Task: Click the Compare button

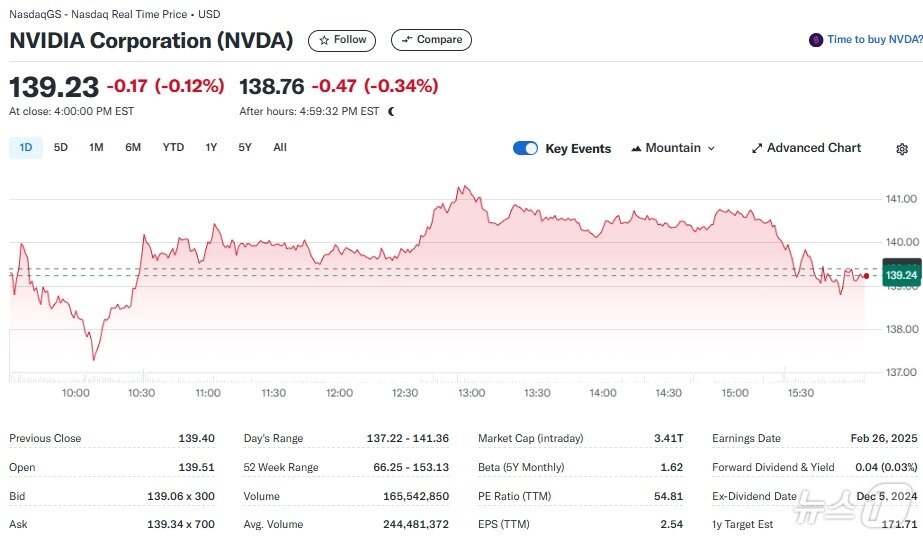Action: coord(431,40)
